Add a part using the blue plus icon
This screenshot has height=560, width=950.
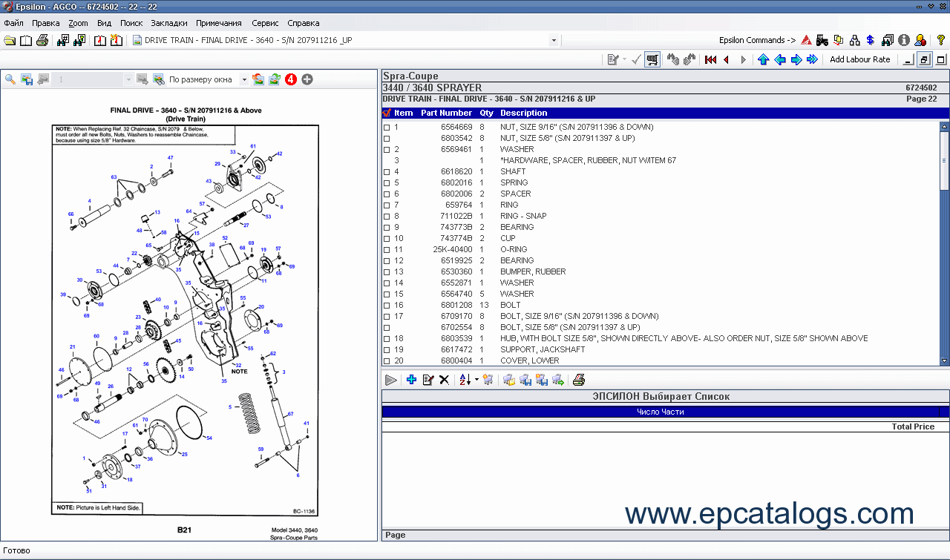coord(411,379)
